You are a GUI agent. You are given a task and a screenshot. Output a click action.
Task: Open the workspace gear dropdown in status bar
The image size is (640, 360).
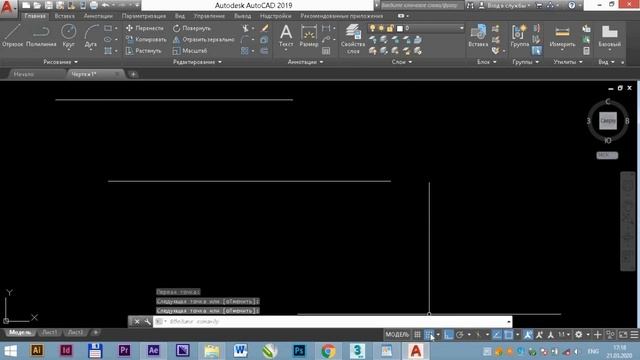coord(588,335)
